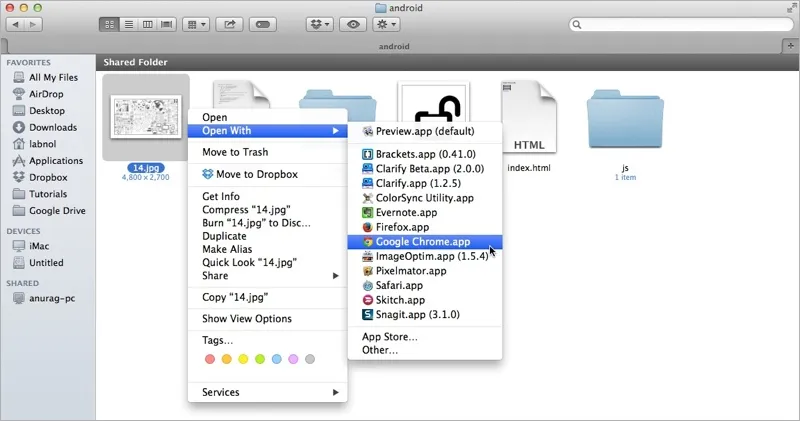Choose Show View Options
The image size is (800, 421).
click(x=267, y=319)
